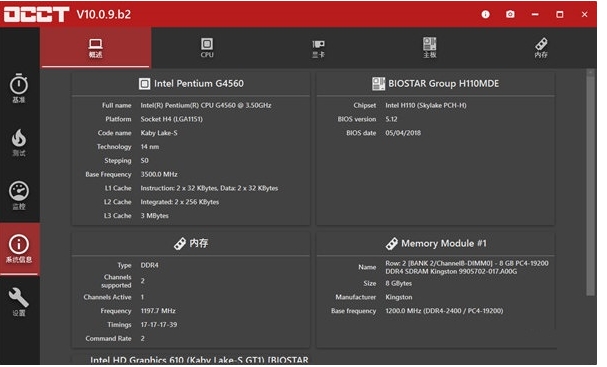
Task: Click the Command Rate label
Action: (x=108, y=339)
